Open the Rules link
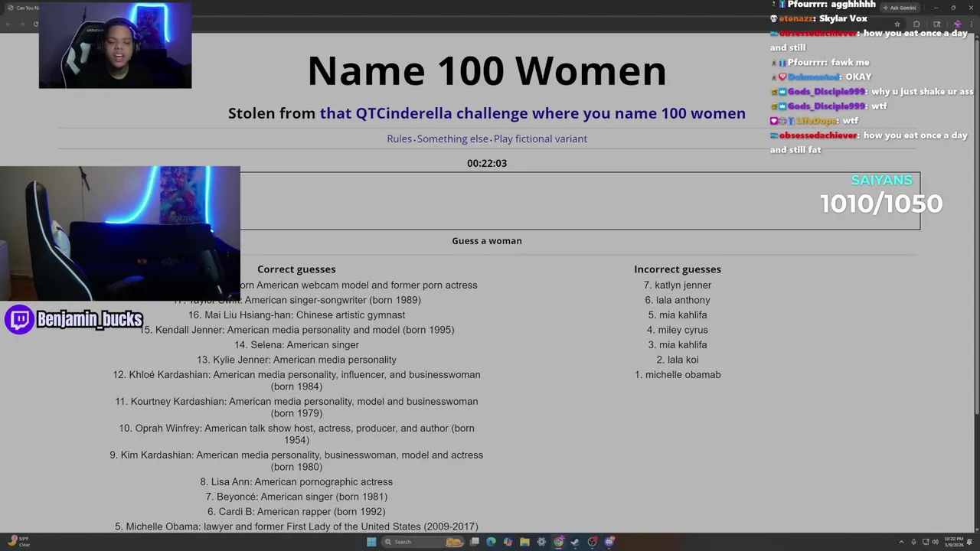This screenshot has width=980, height=551. (x=399, y=139)
